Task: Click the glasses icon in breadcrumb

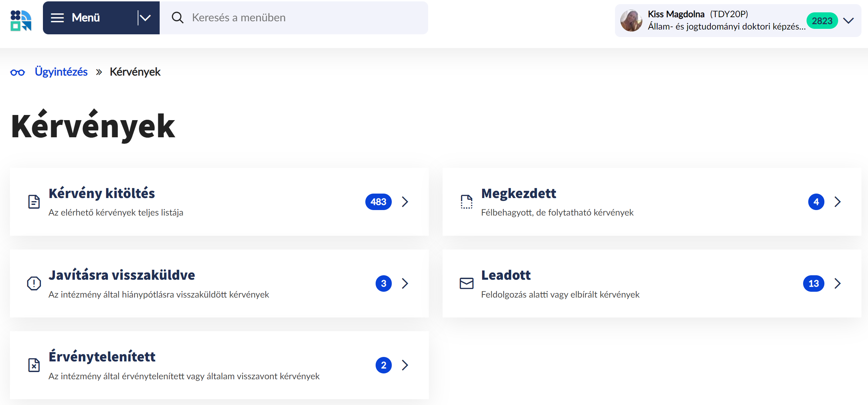Action: (18, 72)
